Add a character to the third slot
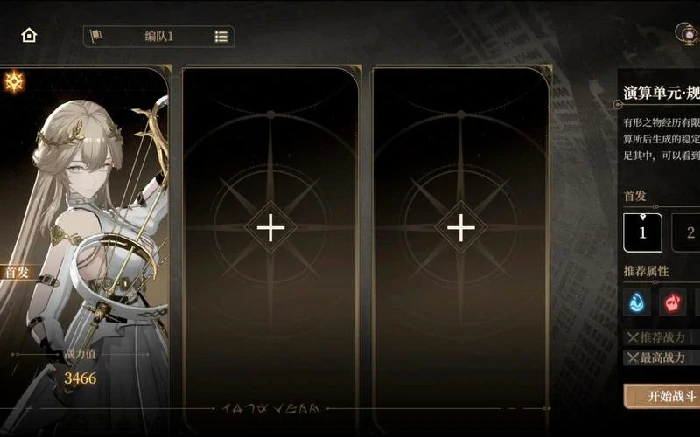The height and width of the screenshot is (437, 700). (x=461, y=228)
